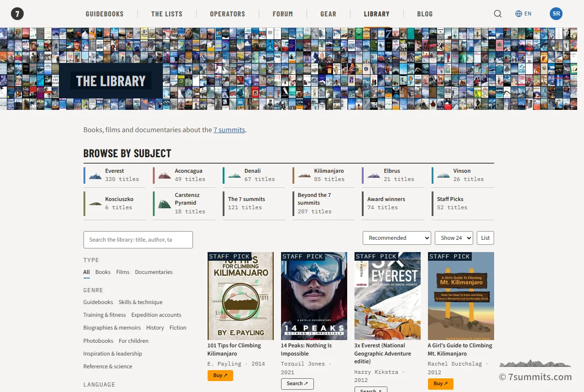Click the Kosciuszko mountain icon
The image size is (584, 392).
(x=95, y=203)
